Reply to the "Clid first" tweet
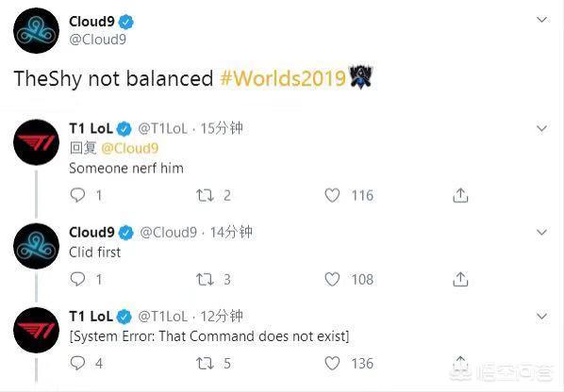This screenshot has height=392, width=564. 77,279
